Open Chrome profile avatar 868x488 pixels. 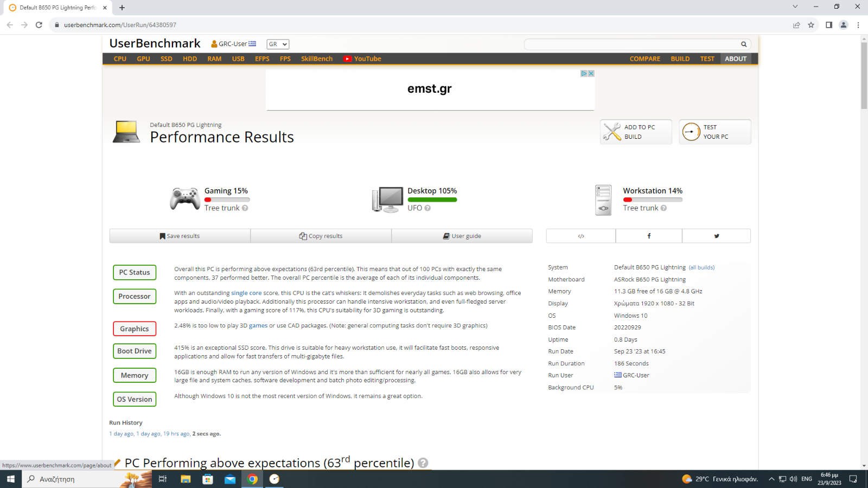[844, 25]
